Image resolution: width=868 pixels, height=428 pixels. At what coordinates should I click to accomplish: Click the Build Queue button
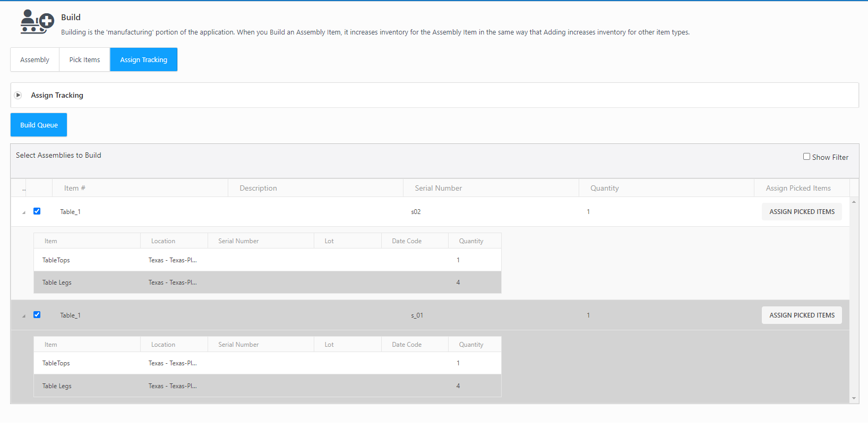pyautogui.click(x=39, y=125)
